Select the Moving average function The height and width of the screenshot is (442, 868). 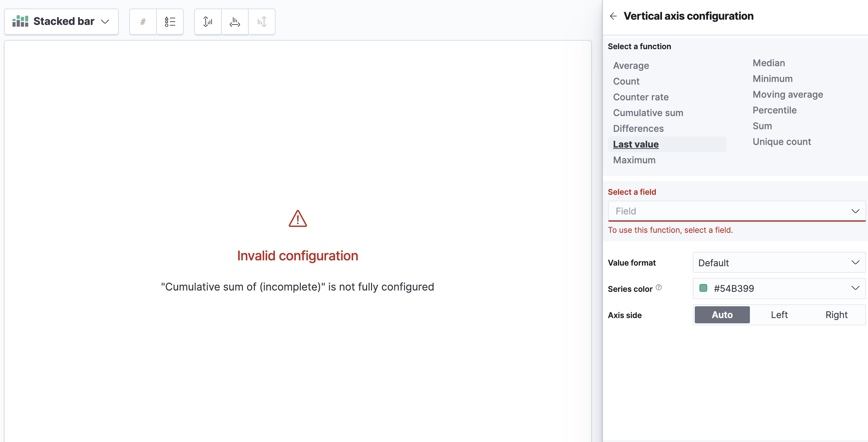[788, 94]
